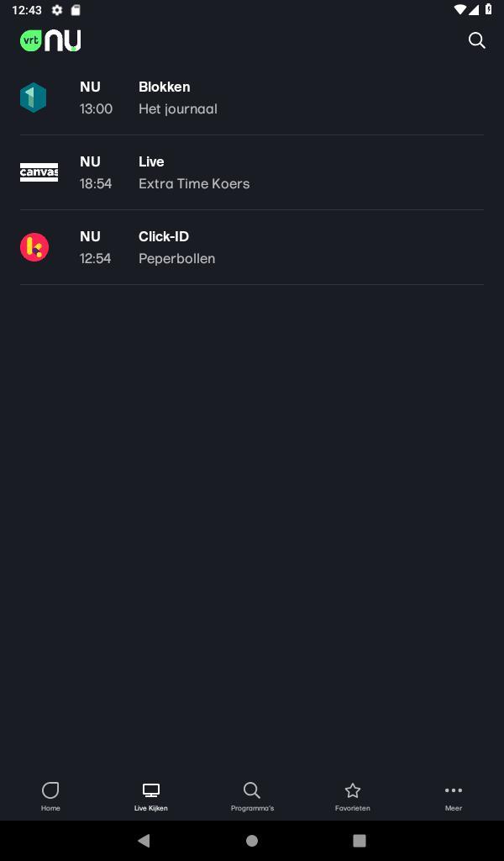Image resolution: width=504 pixels, height=861 pixels.
Task: Tap the Canvas channel logo
Action: point(39,172)
